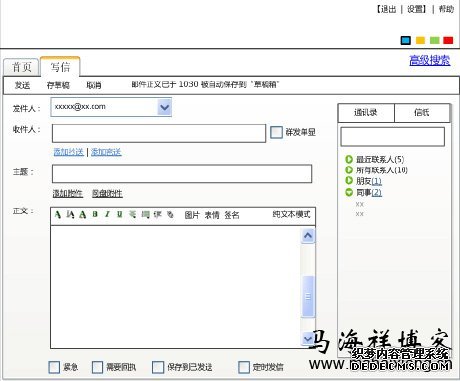Screen dimensions: 460x381
Task: Open the 高级搜索 advanced search link
Action: [430, 60]
